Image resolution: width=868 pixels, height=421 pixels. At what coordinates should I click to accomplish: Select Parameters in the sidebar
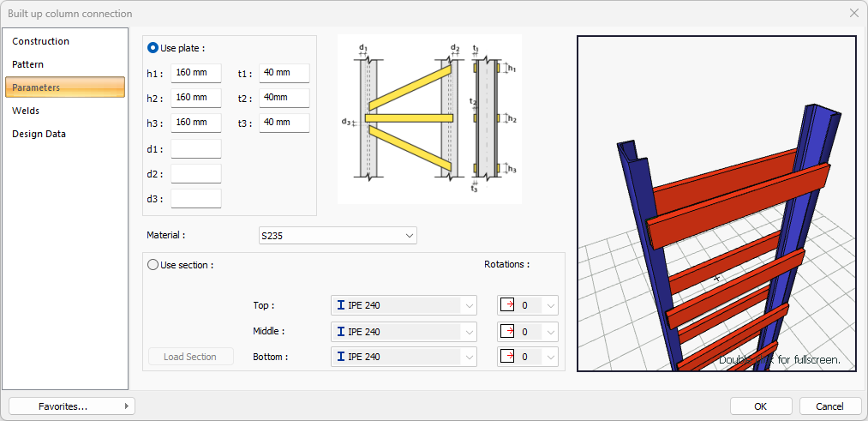pyautogui.click(x=65, y=87)
